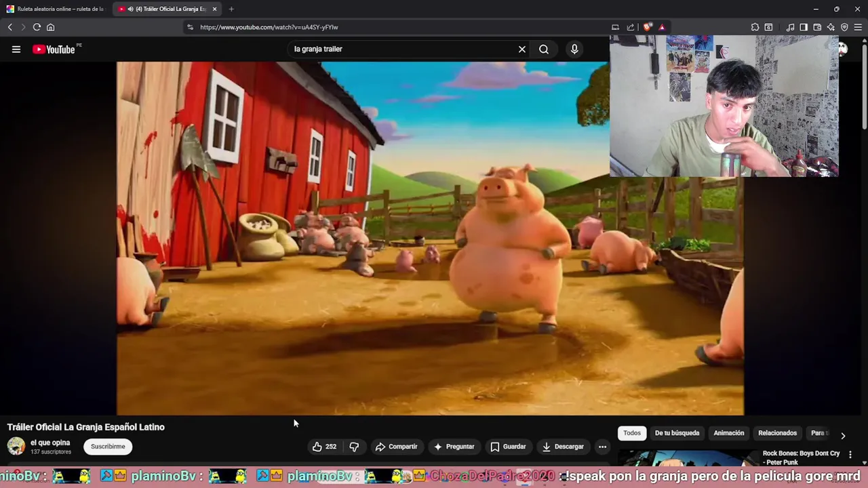The image size is (868, 488).
Task: Toggle the browser sidebar panel
Action: [804, 27]
